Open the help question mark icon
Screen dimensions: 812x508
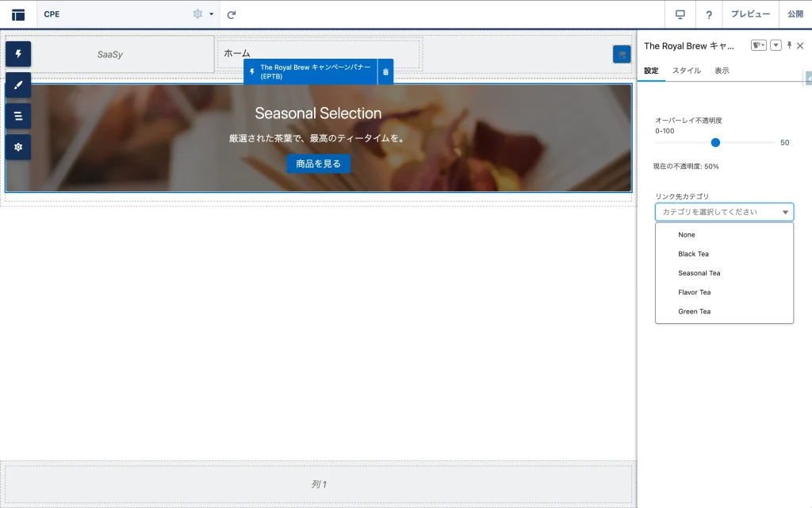pyautogui.click(x=709, y=14)
